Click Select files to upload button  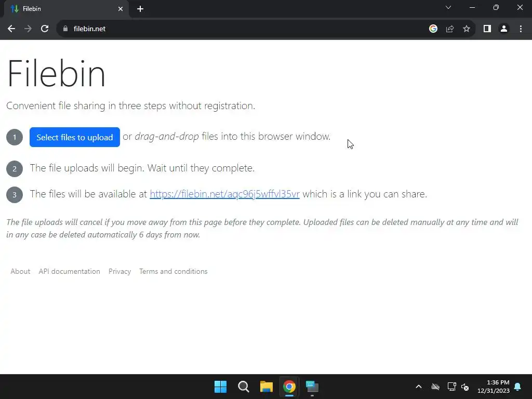pos(75,137)
